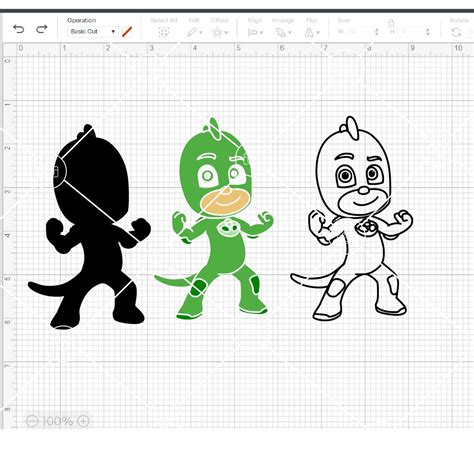The image size is (474, 474).
Task: Toggle the aspect ratio lock icon
Action: (x=391, y=23)
